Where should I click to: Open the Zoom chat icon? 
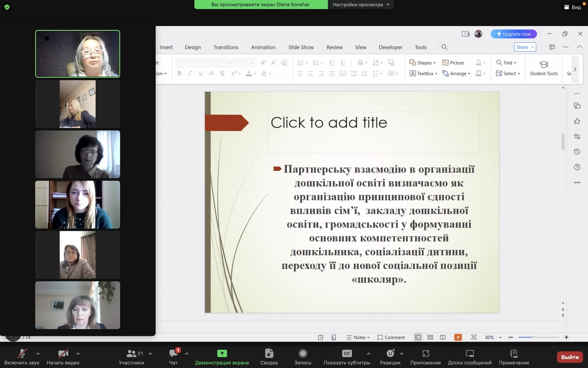pos(173,354)
